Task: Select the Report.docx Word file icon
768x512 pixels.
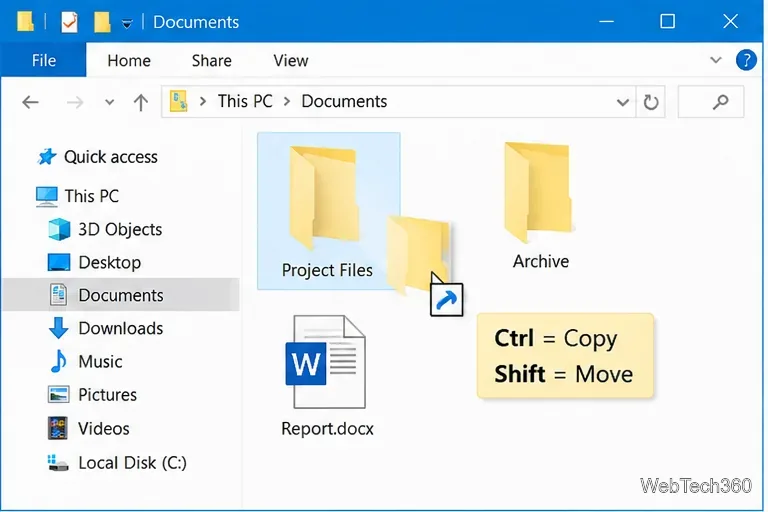Action: [326, 362]
